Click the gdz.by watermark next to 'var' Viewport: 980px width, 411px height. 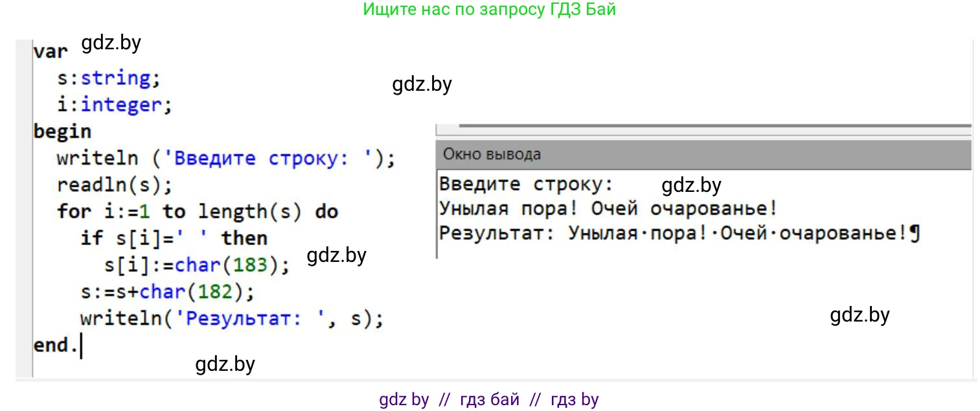click(111, 43)
